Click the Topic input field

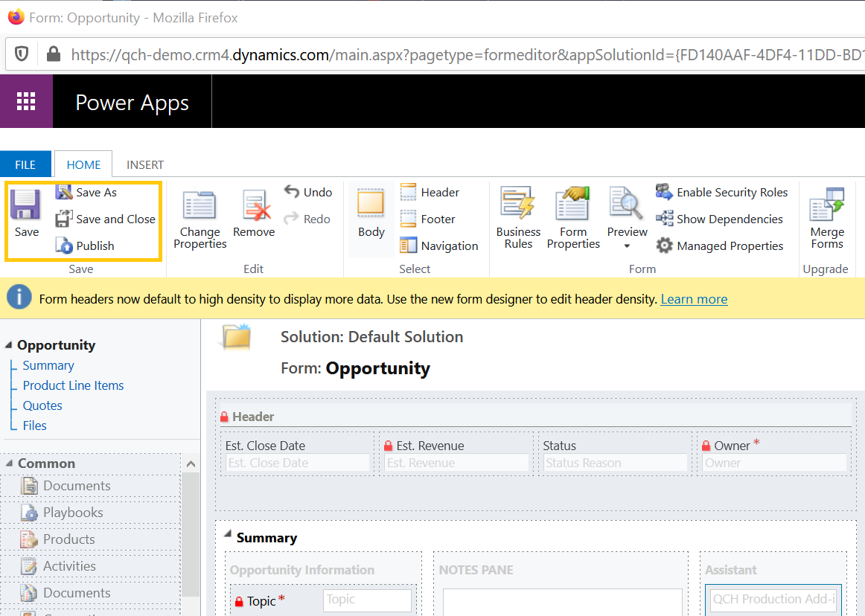367,600
